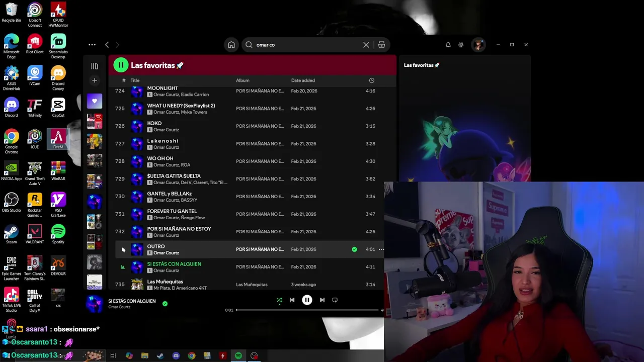
Task: Open the Spotify desktop shortcut icon
Action: tap(58, 234)
